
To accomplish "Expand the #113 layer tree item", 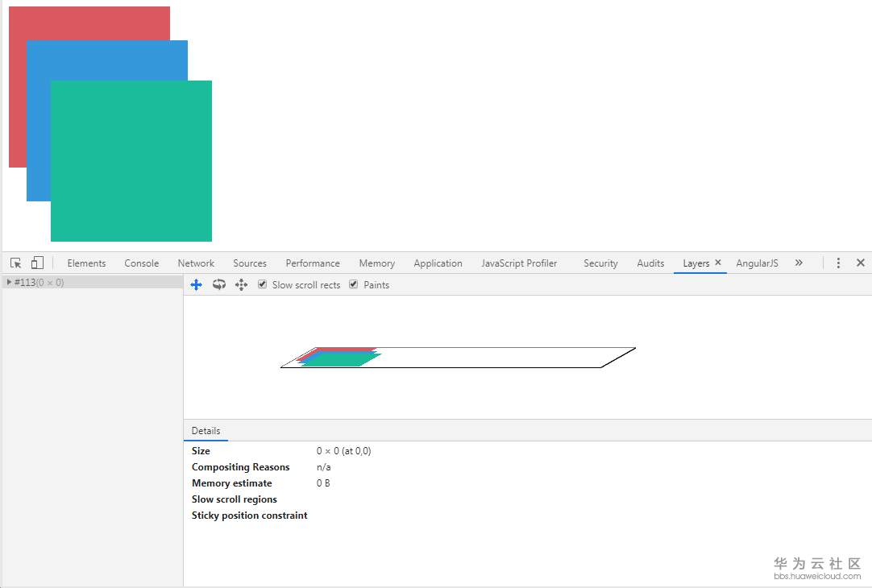I will 9,283.
